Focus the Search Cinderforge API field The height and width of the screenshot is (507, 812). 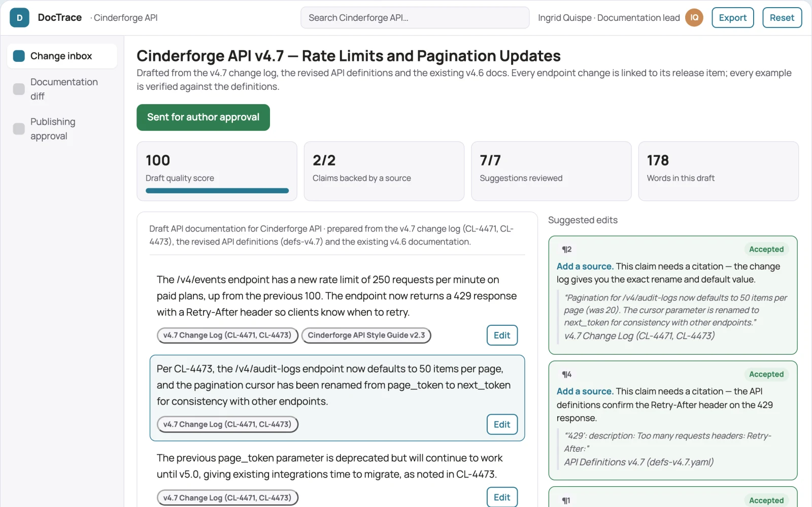415,18
